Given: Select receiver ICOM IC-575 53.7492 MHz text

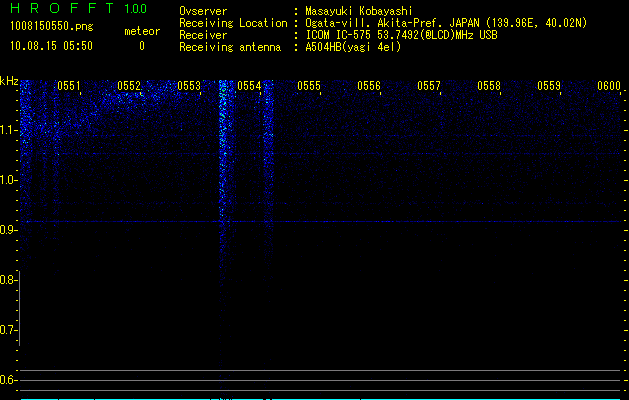Looking at the screenshot, I should tap(401, 35).
